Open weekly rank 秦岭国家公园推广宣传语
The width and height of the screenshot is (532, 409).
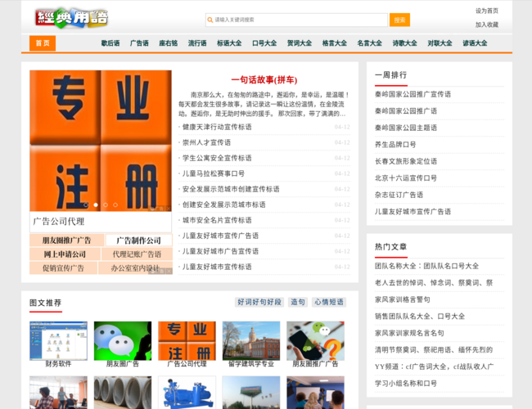pos(413,94)
